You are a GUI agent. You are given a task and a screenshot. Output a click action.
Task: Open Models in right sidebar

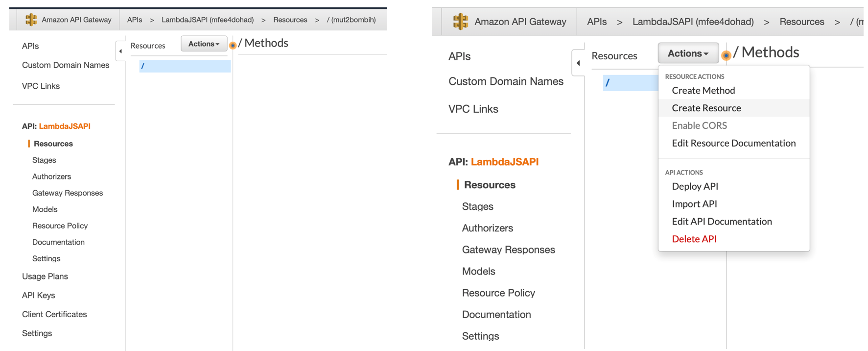tap(479, 271)
